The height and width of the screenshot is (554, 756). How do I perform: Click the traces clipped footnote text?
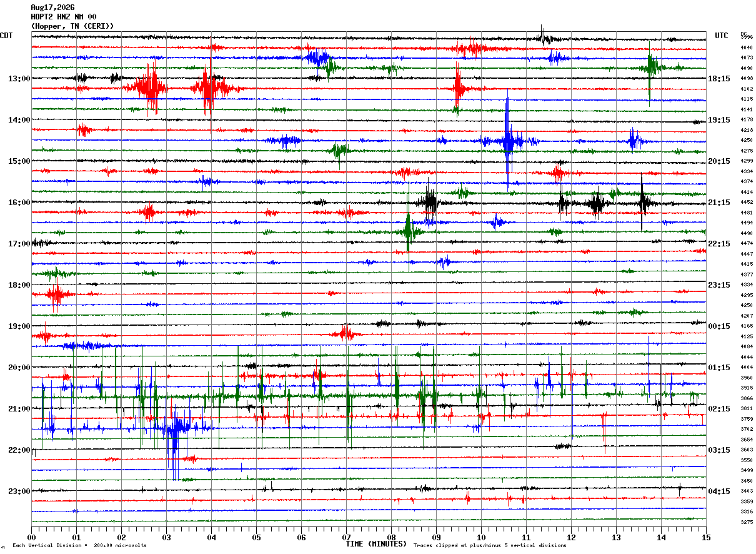click(x=490, y=545)
